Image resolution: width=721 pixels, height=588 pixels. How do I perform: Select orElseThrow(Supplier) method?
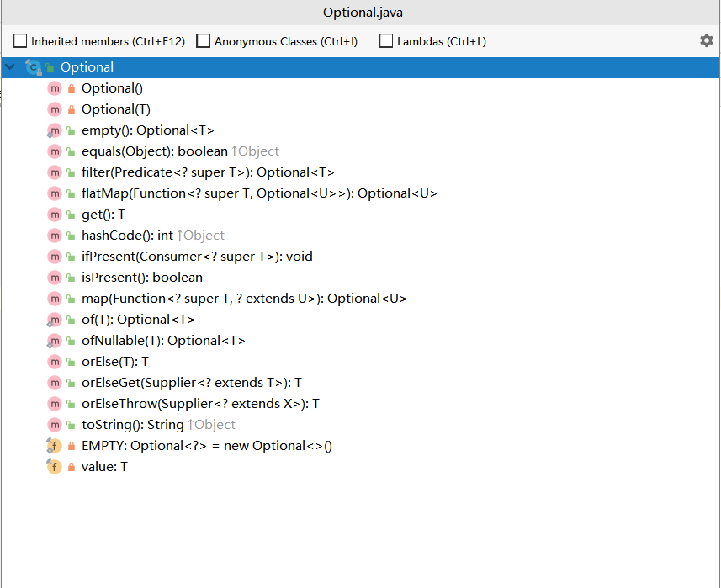point(200,404)
